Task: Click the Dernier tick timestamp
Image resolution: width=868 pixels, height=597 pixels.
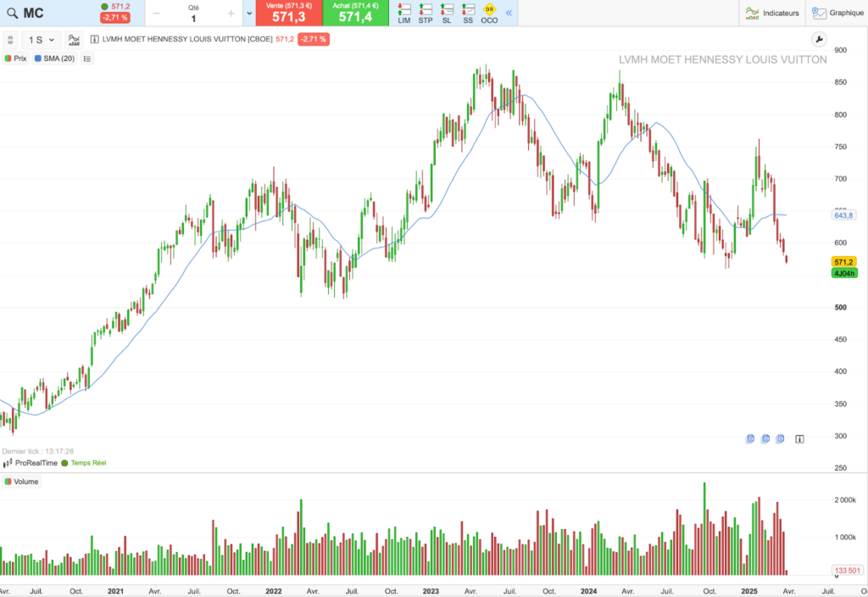Action: (37, 451)
